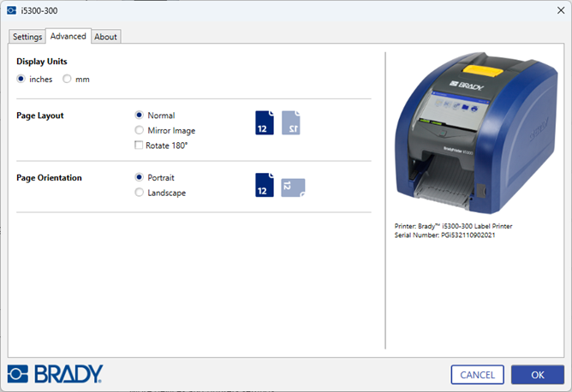572x392 pixels.
Task: Choose Mirror Image page layout
Action: [140, 130]
